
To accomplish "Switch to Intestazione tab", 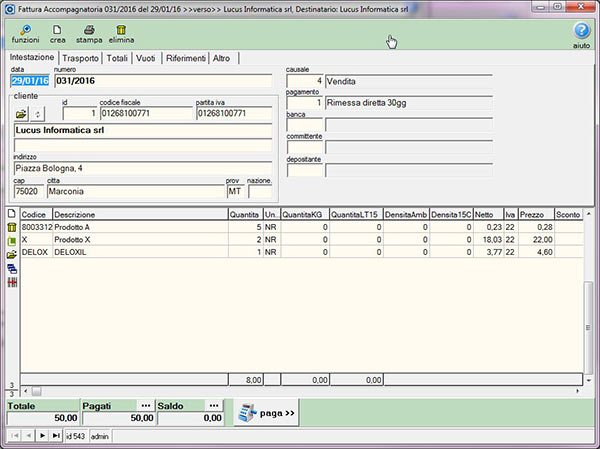I will (x=32, y=57).
